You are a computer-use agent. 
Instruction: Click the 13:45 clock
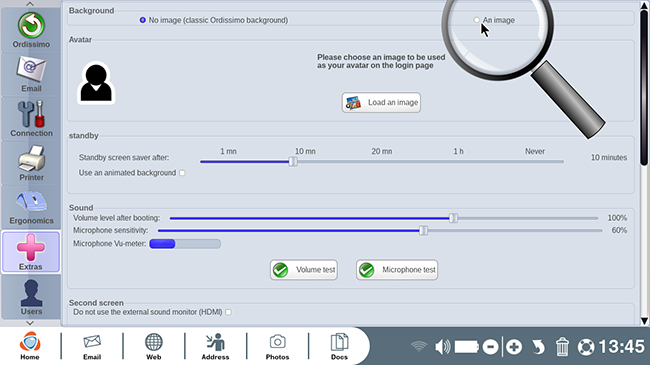point(621,347)
